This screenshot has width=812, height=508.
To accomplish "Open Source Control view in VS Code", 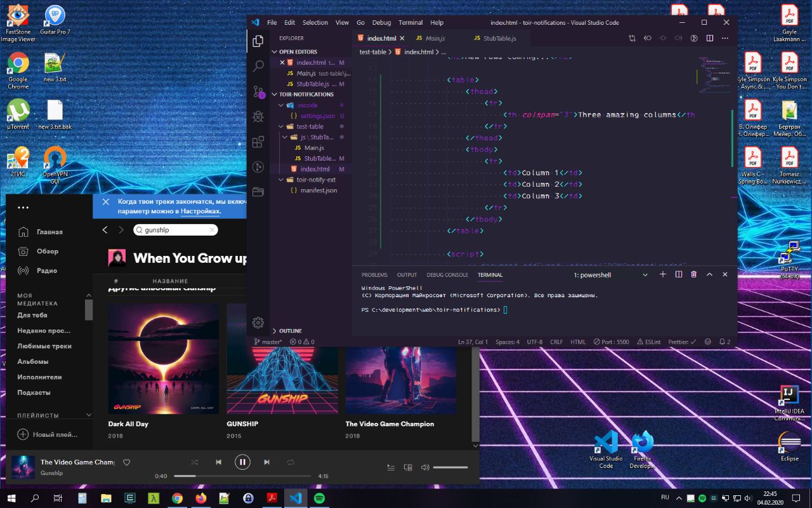I will [258, 91].
